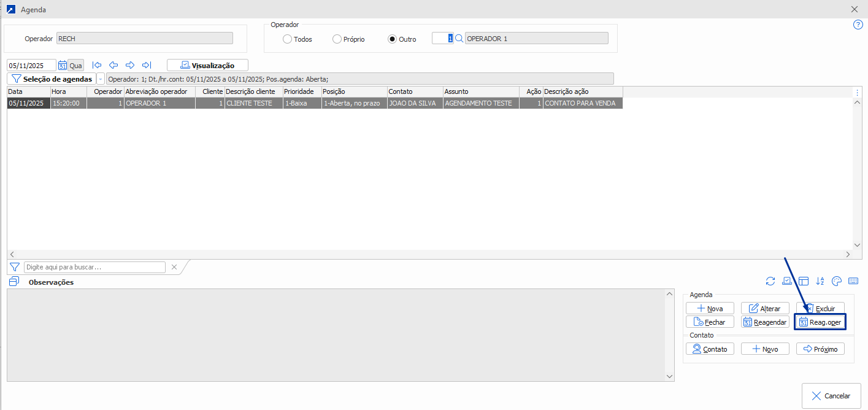Open the color palette icon
The image size is (868, 410).
(837, 281)
